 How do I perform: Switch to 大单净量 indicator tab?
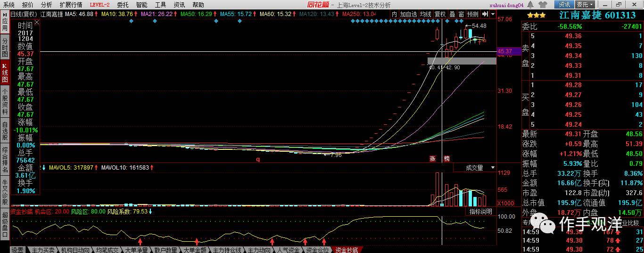(x=136, y=250)
